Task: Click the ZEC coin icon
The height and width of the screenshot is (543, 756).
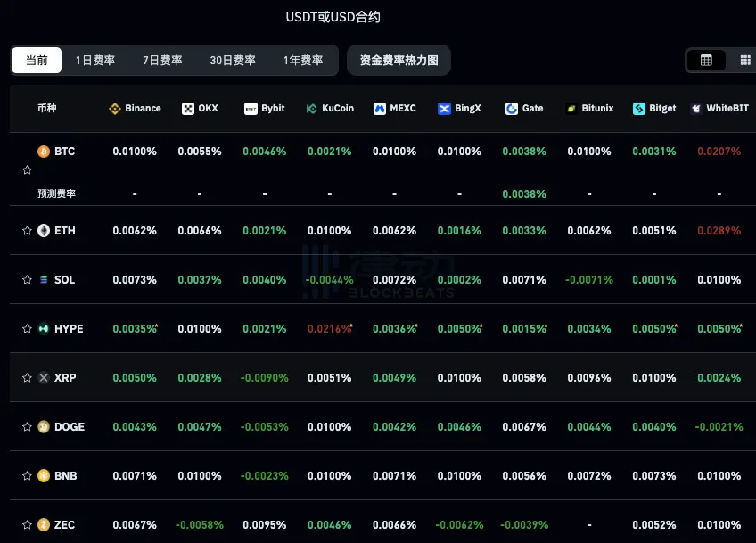Action: pos(44,524)
